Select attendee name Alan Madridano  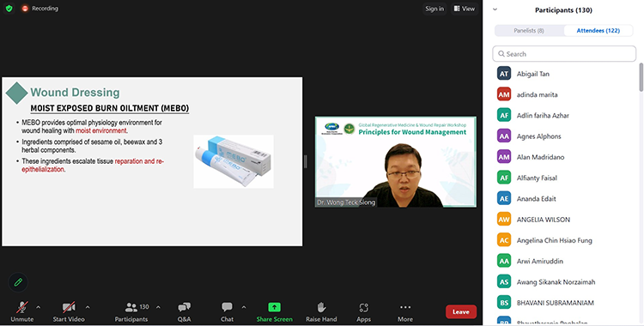click(540, 157)
